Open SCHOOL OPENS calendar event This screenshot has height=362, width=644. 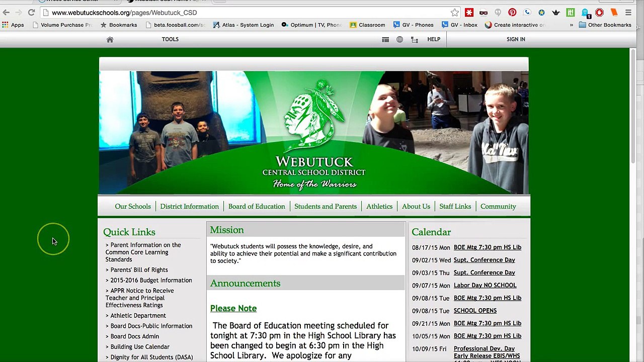[x=475, y=311]
